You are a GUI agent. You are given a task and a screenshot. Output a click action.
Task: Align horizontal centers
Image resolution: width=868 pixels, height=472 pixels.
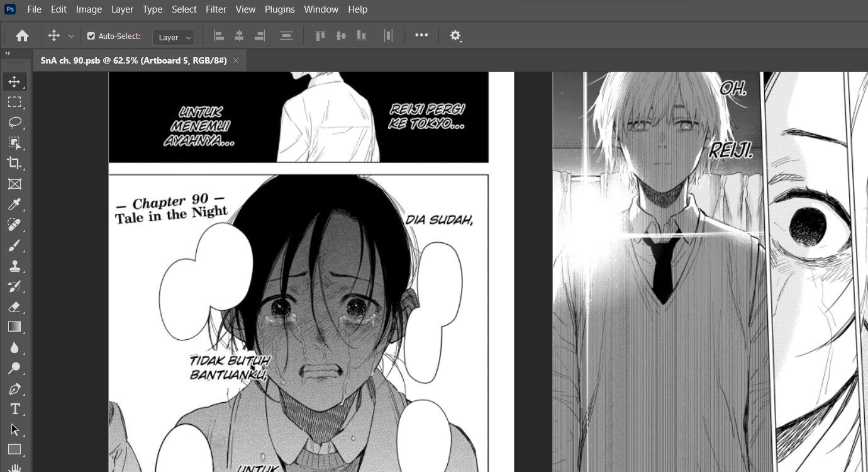[239, 36]
